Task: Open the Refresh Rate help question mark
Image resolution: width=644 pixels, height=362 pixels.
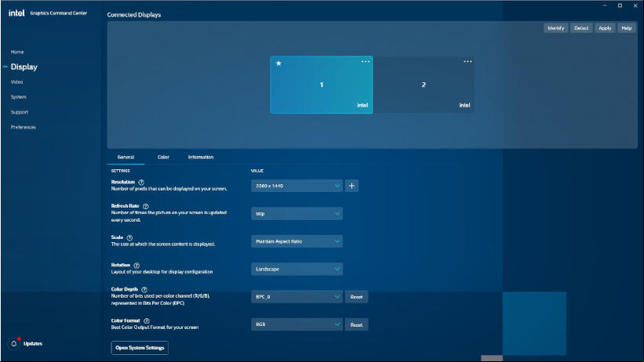Action: point(145,206)
